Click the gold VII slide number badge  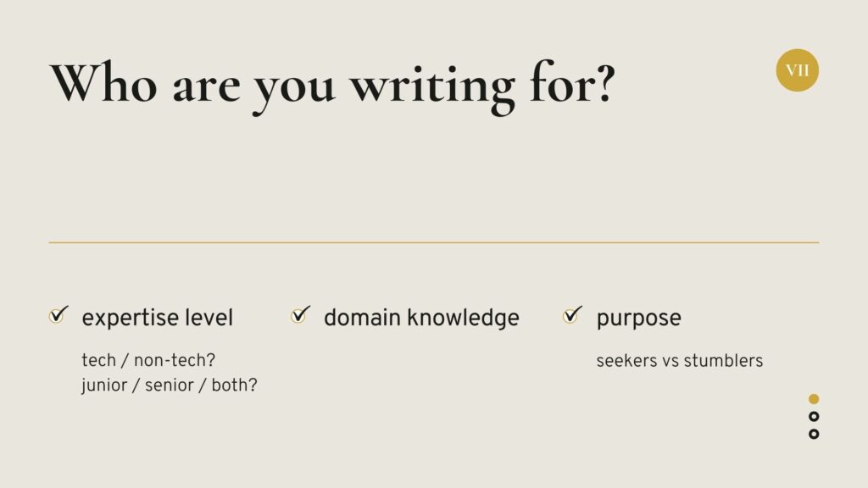point(797,70)
